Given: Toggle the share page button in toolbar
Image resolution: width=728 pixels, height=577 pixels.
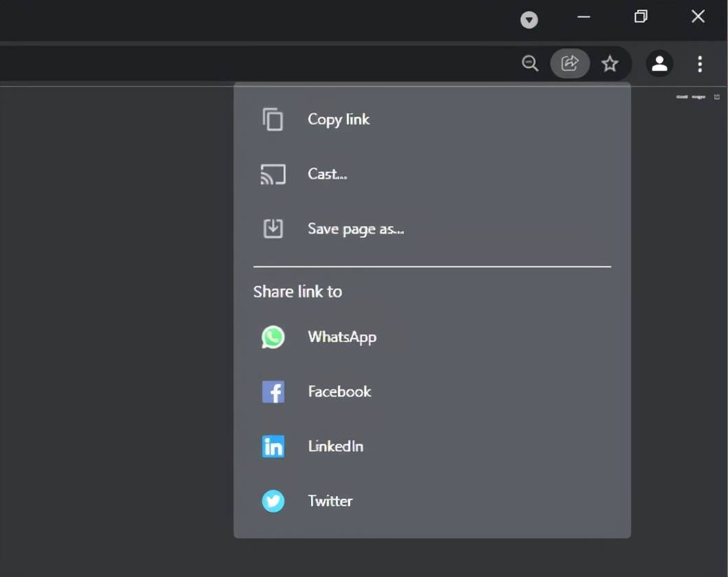Looking at the screenshot, I should coord(570,64).
